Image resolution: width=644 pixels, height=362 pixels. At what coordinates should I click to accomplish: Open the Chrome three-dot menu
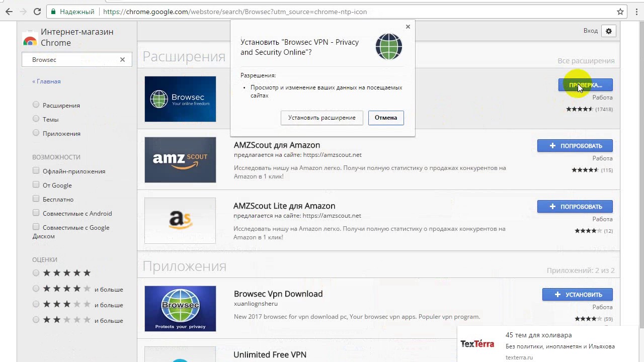[635, 12]
